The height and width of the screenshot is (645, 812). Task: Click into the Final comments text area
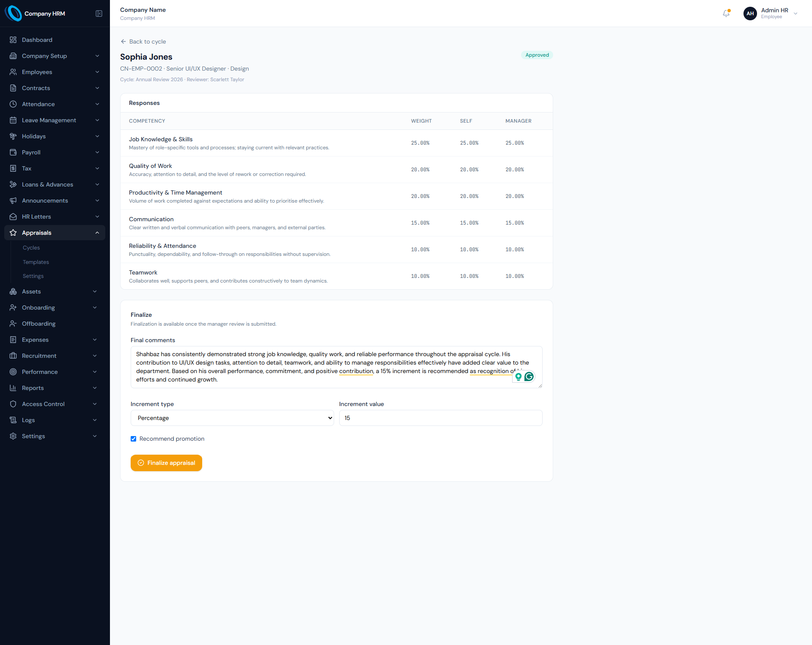(x=336, y=367)
